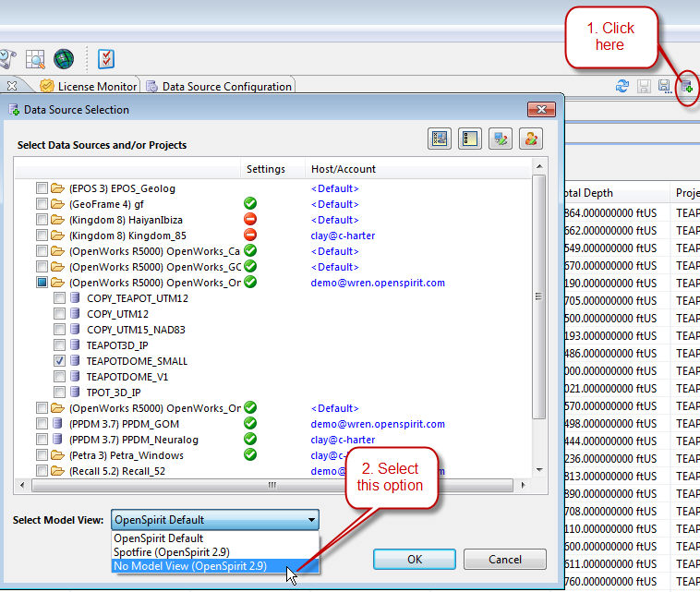Check the EPOS_Geolog checkbox
This screenshot has height=592, width=700.
coord(42,188)
